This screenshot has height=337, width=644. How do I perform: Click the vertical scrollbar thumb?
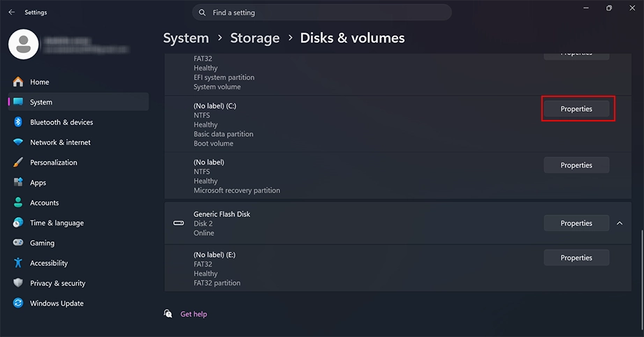coord(642,281)
